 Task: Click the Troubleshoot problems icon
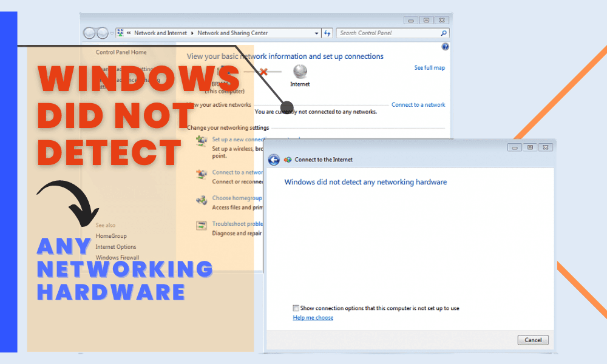point(202,226)
